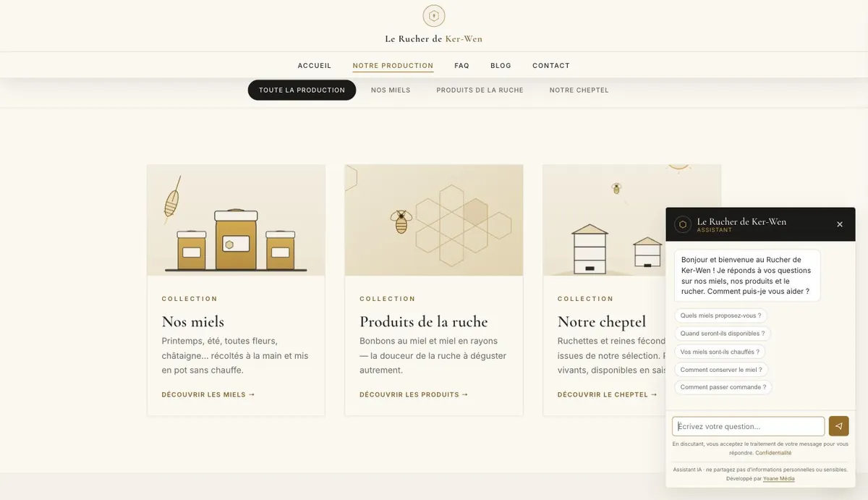
Task: Follow the Découvrir les miels link
Action: (x=208, y=395)
